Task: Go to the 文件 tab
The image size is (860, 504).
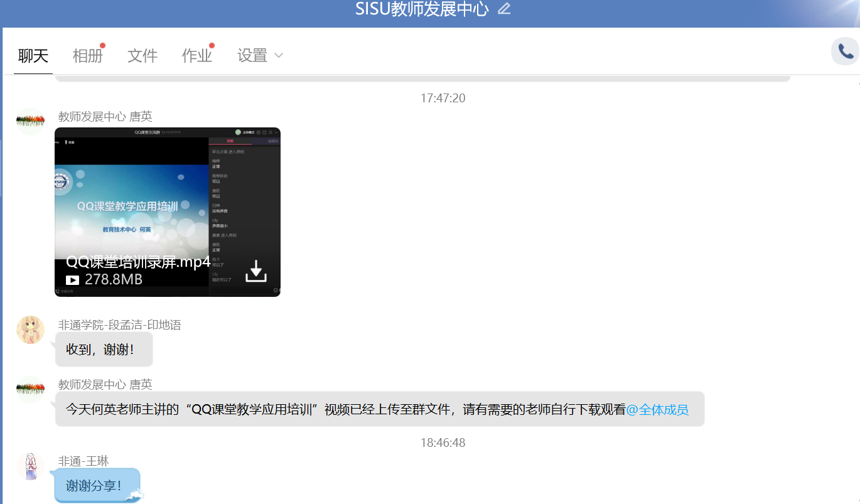Action: pyautogui.click(x=142, y=56)
